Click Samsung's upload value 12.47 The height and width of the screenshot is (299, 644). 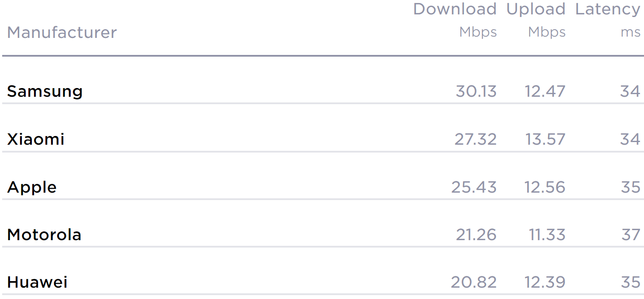(x=545, y=92)
